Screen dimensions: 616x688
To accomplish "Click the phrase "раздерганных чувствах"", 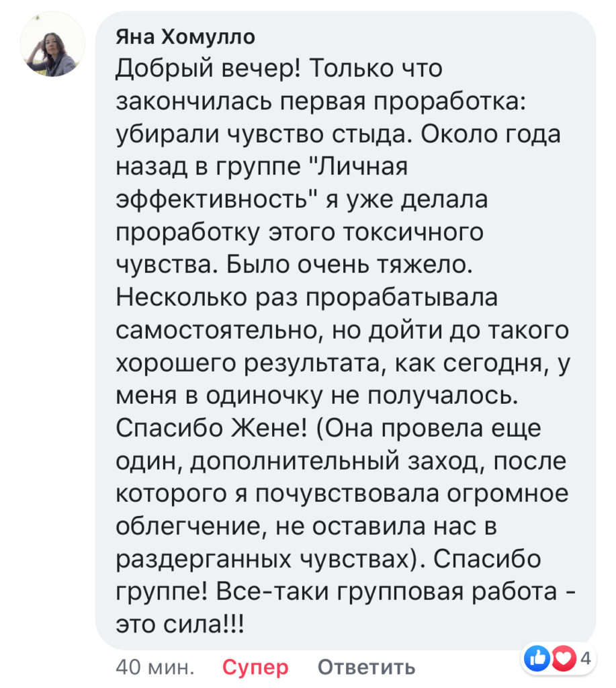I will [x=262, y=558].
